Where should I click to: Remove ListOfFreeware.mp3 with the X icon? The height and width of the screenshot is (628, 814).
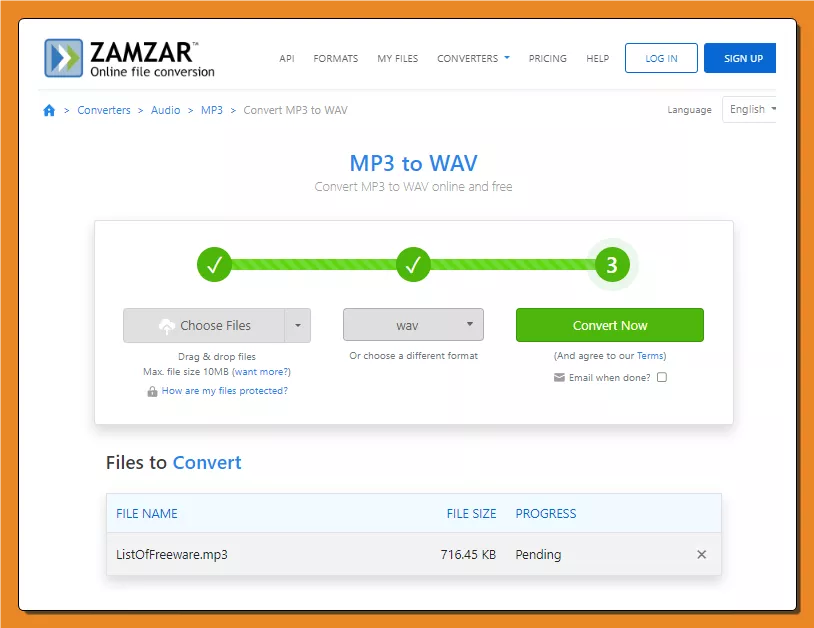pos(701,554)
